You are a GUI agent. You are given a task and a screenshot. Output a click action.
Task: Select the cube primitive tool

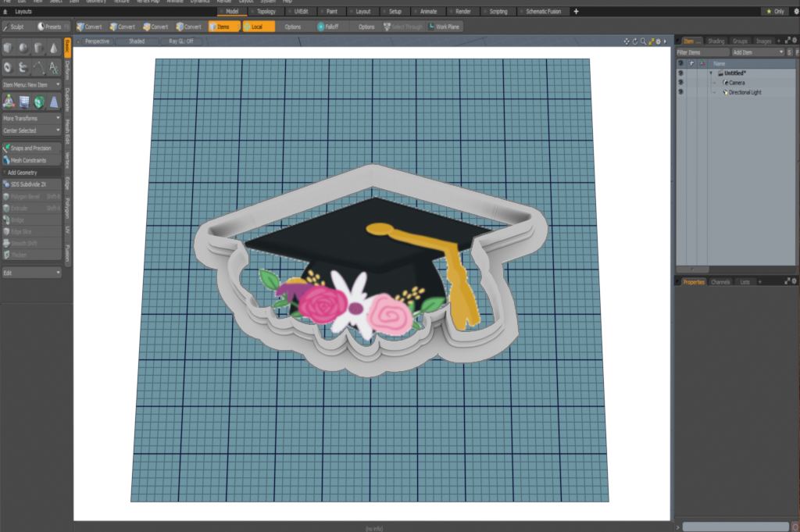pyautogui.click(x=8, y=48)
